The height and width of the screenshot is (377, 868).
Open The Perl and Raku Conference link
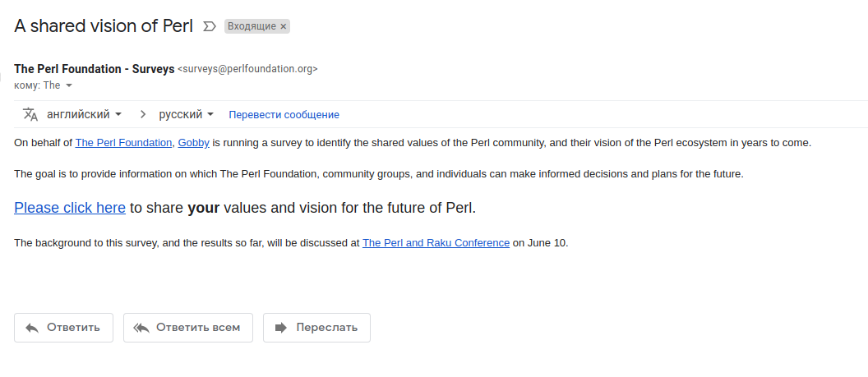[x=436, y=242]
